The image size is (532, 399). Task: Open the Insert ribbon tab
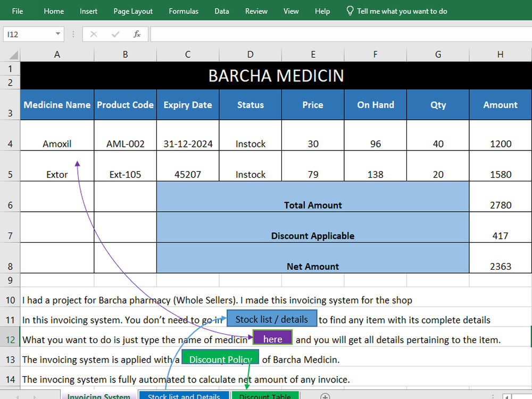pyautogui.click(x=88, y=11)
